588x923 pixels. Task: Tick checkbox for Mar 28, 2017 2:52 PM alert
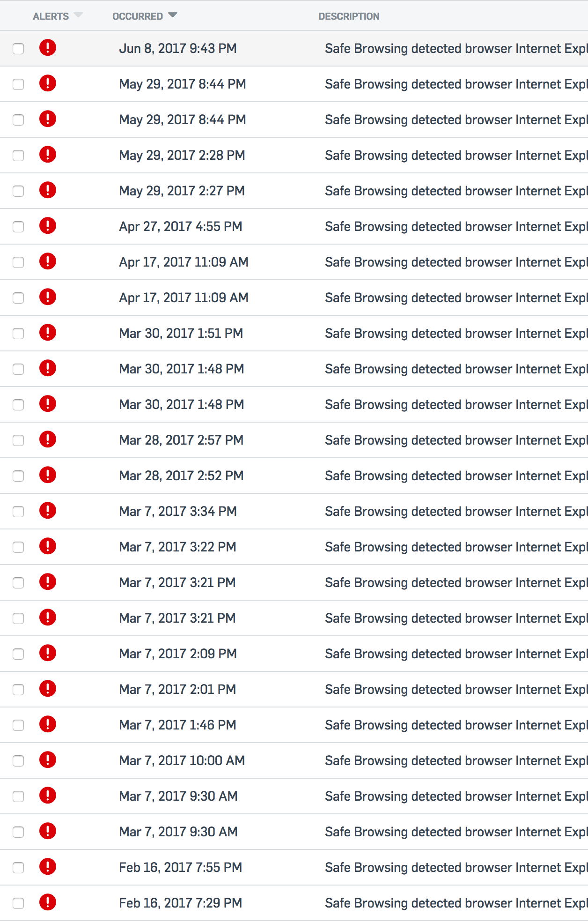[18, 476]
